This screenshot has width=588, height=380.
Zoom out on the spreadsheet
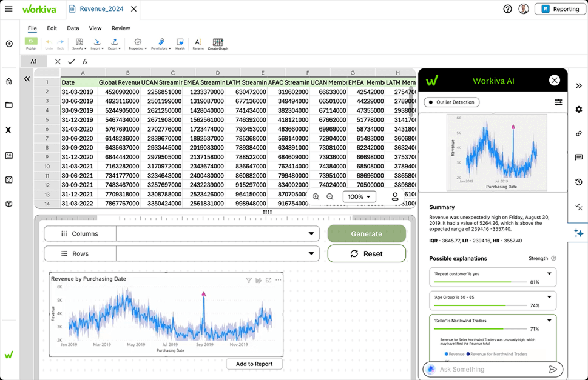(330, 196)
